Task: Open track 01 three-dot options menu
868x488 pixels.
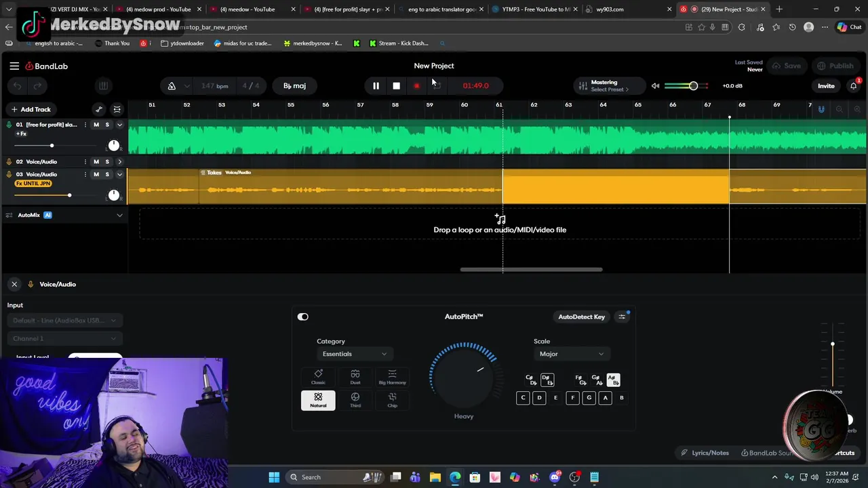Action: tap(85, 125)
